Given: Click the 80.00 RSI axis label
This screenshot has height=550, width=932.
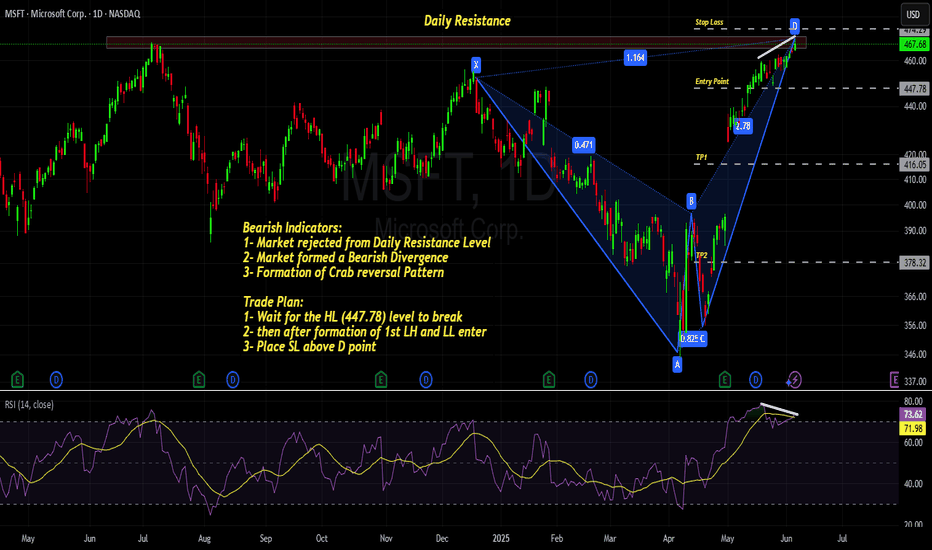Looking at the screenshot, I should click(x=914, y=401).
